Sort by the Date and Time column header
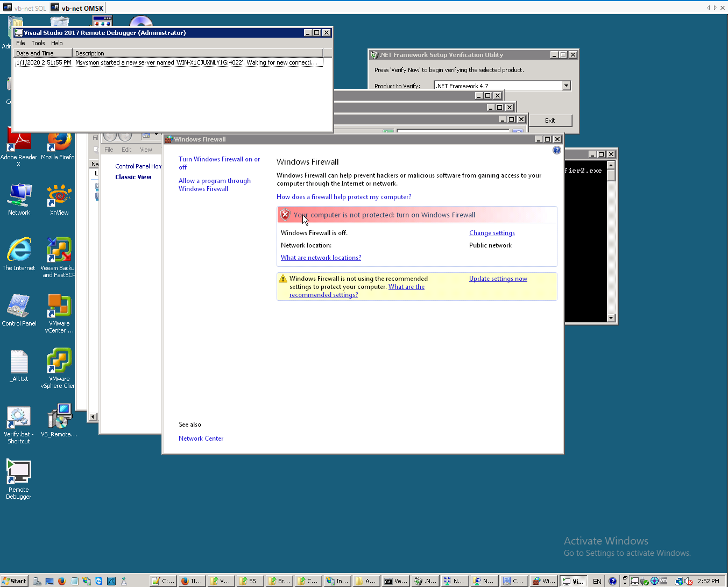Screen dimensions: 728x587 point(43,53)
